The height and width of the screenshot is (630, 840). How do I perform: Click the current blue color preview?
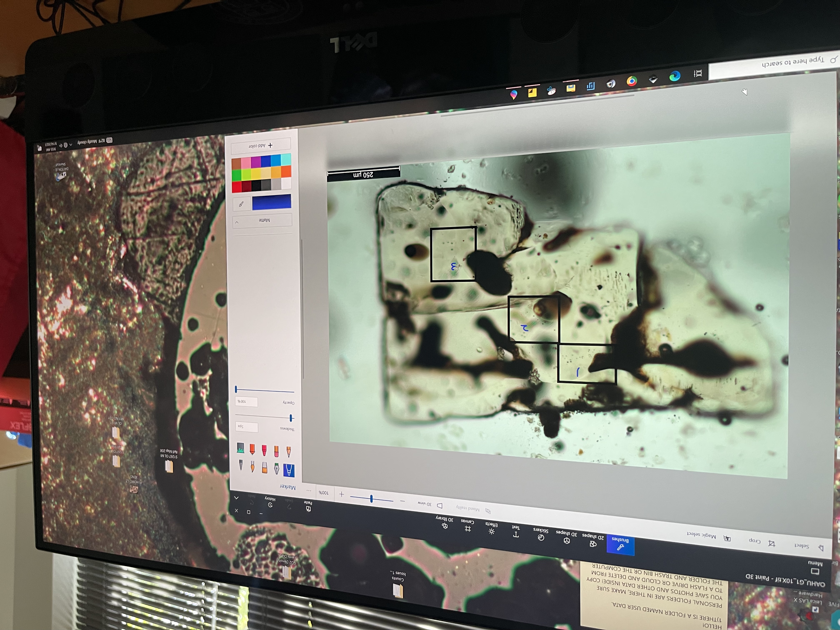[271, 202]
